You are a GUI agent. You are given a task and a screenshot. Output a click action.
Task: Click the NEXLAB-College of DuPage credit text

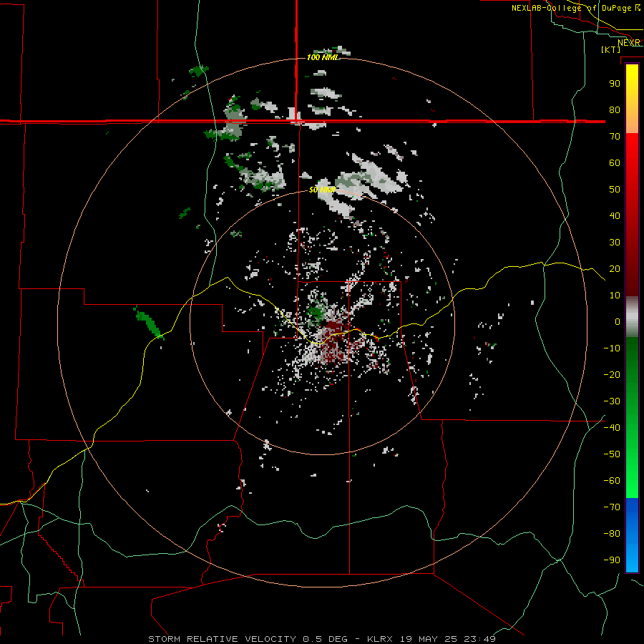point(572,8)
